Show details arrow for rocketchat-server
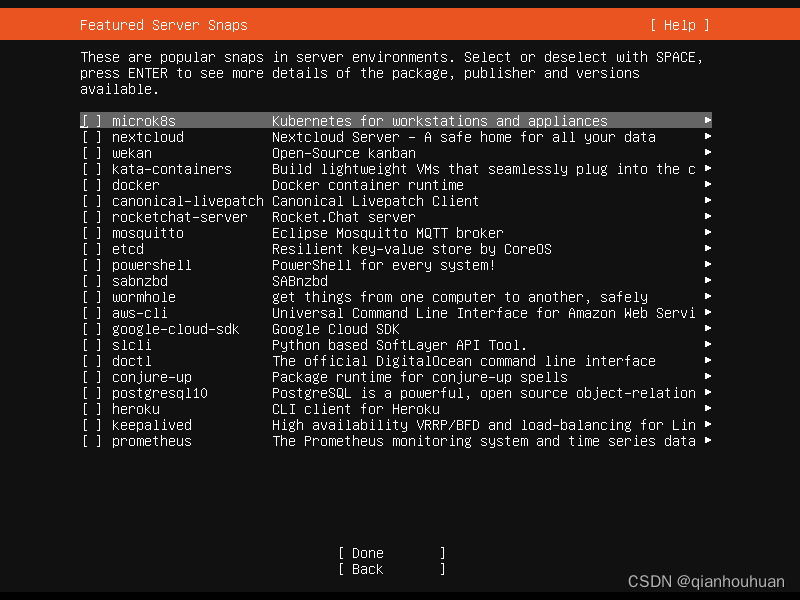 (x=708, y=216)
